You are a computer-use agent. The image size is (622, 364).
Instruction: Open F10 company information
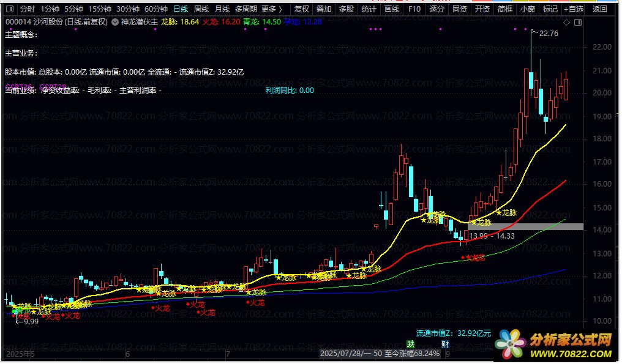(414, 9)
